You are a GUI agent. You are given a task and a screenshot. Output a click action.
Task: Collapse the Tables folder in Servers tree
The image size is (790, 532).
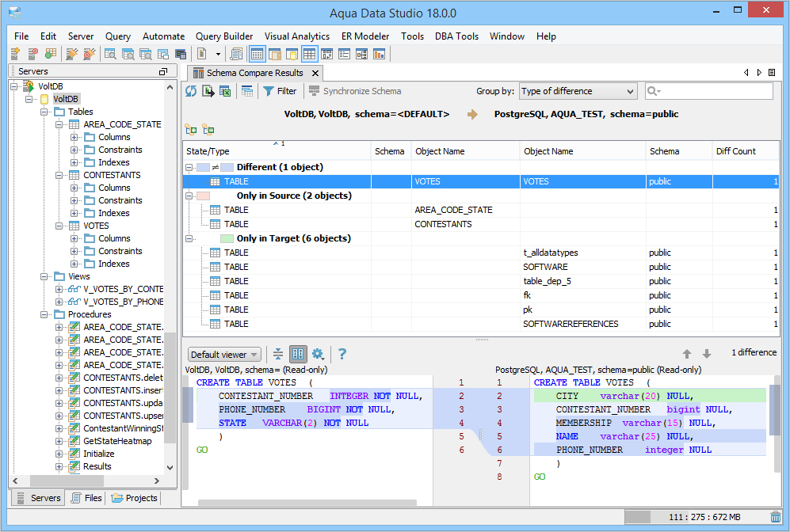pos(44,112)
